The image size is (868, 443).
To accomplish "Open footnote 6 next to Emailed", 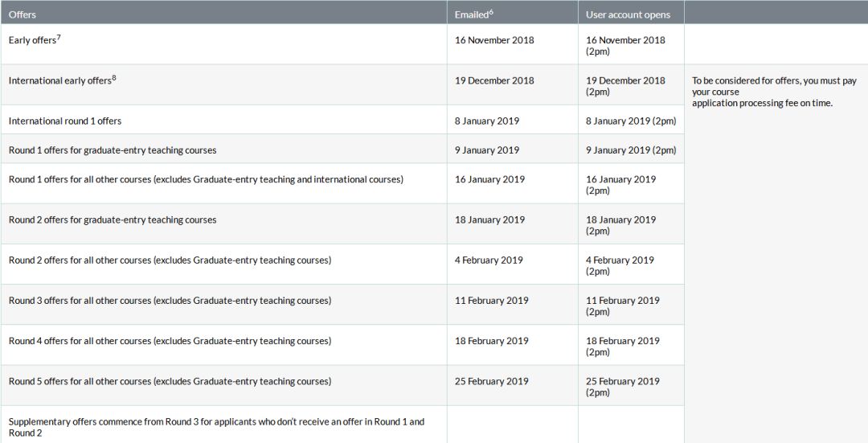I will pos(490,11).
